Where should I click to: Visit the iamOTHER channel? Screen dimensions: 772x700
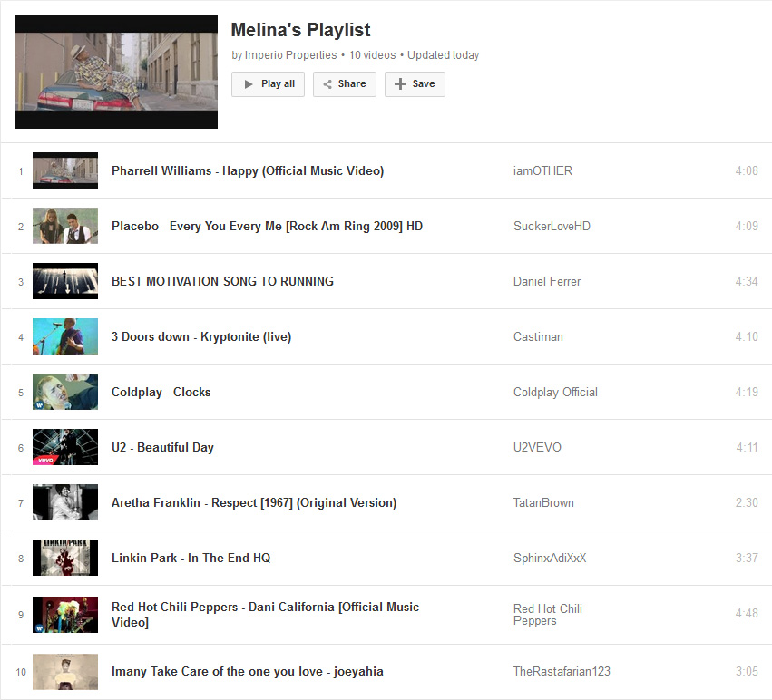(x=542, y=170)
